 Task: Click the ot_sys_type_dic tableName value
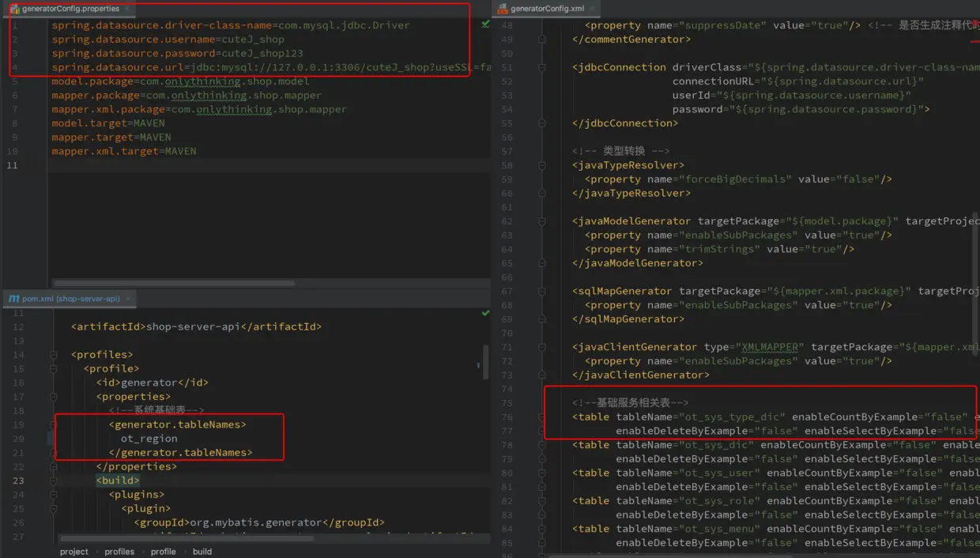730,417
